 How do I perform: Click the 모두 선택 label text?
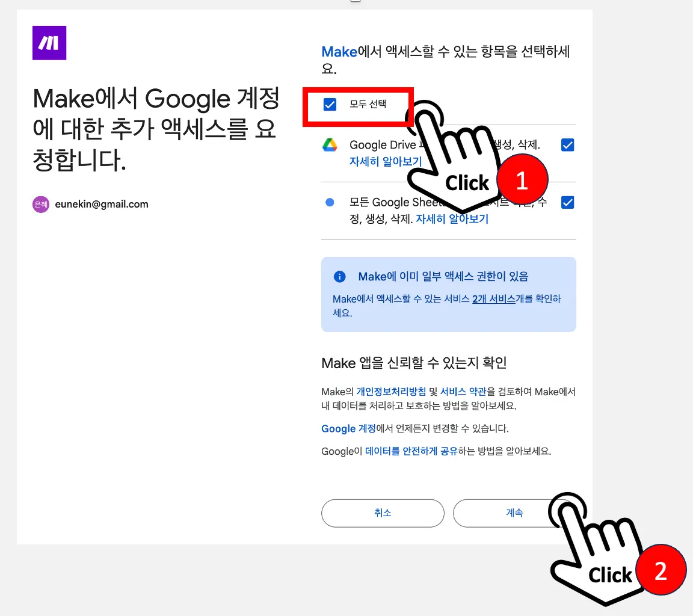[368, 104]
